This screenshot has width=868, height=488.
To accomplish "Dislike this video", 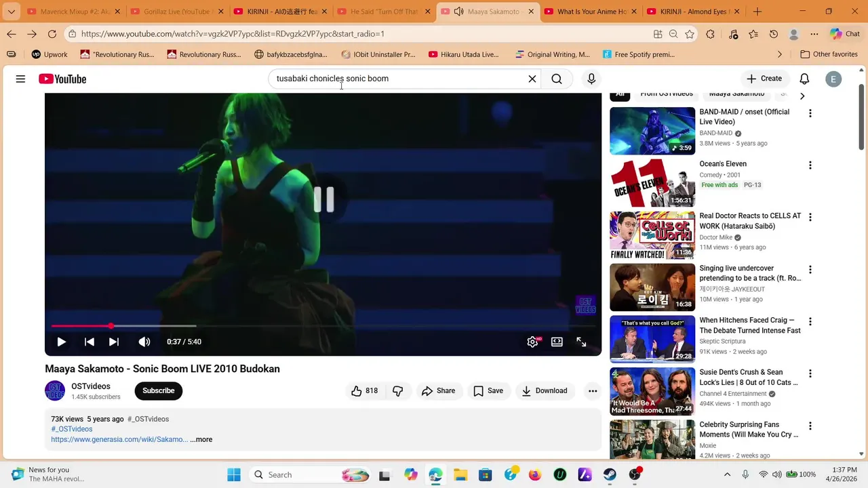I will [398, 390].
